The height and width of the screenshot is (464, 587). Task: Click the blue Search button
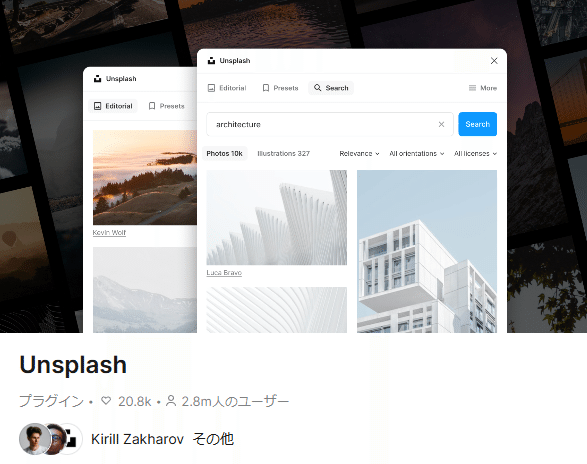pyautogui.click(x=478, y=124)
